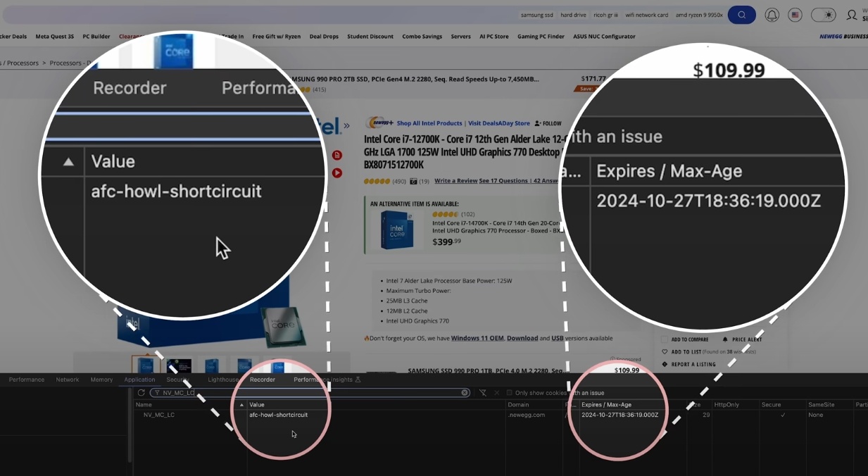Click the amd ryzen 9 9950x suggestion
This screenshot has width=868, height=476.
(699, 15)
